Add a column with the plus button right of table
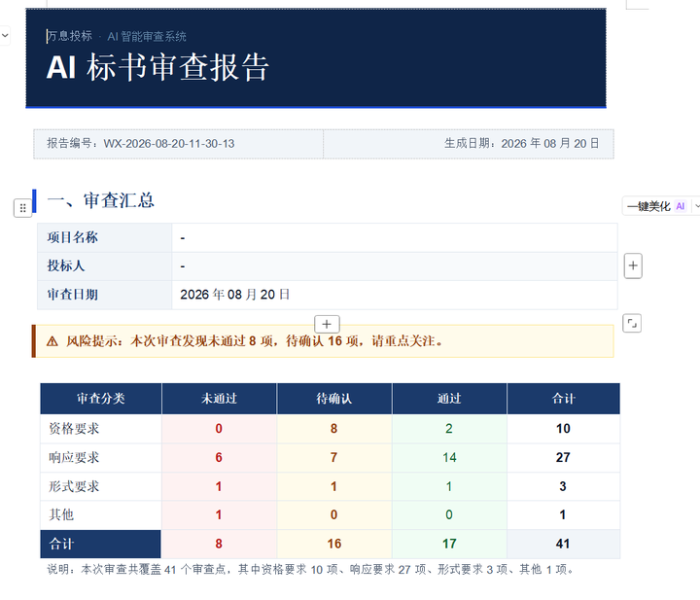 point(633,266)
